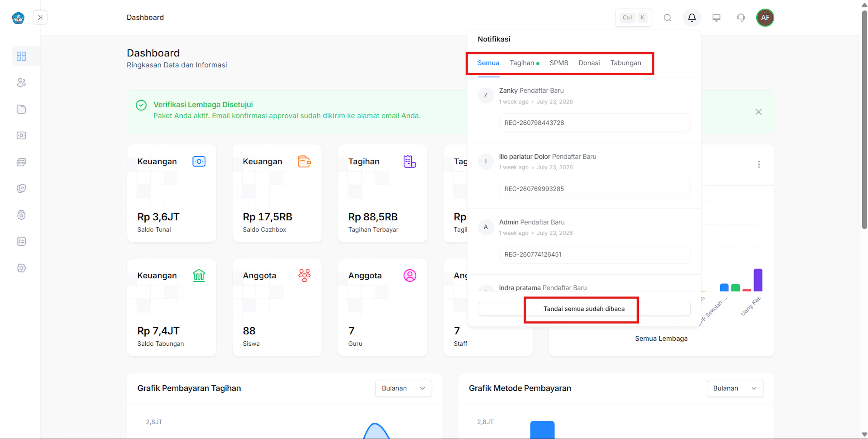868x439 pixels.
Task: Click Tandai semua sudah dibaca button
Action: (x=584, y=309)
